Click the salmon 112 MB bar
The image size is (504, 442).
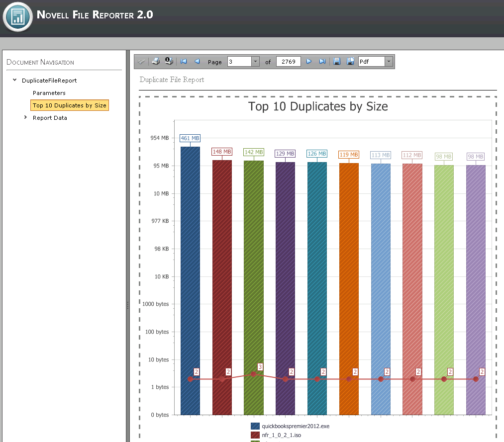(412, 289)
